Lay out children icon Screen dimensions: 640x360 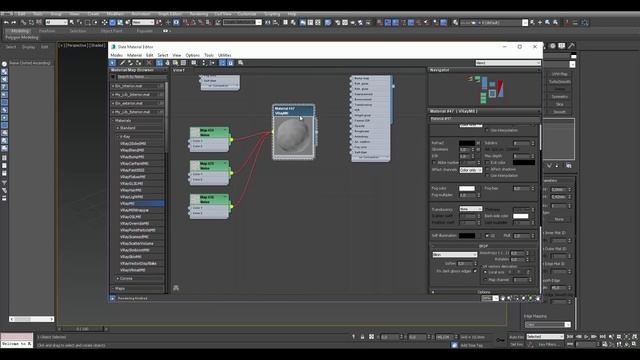tap(212, 63)
